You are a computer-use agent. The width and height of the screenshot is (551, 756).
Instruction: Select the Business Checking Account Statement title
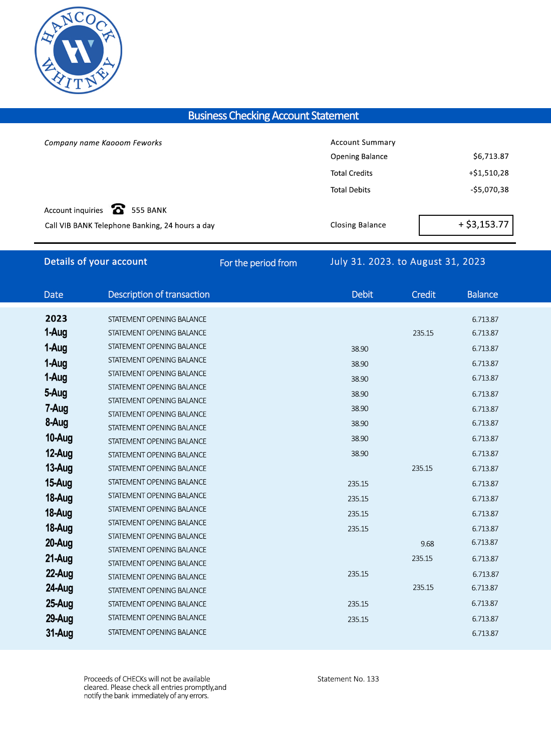[x=273, y=116]
